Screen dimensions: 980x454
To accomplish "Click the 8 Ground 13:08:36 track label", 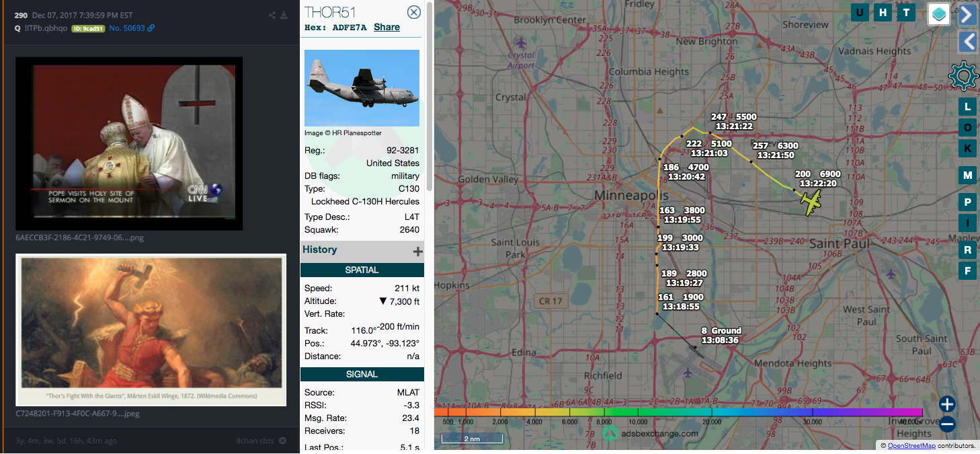I will [721, 335].
